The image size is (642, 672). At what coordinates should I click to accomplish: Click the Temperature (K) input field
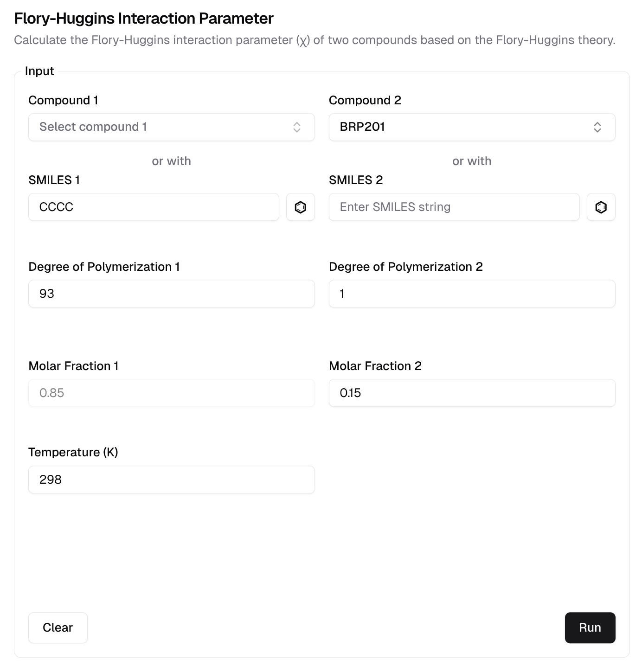tap(171, 480)
